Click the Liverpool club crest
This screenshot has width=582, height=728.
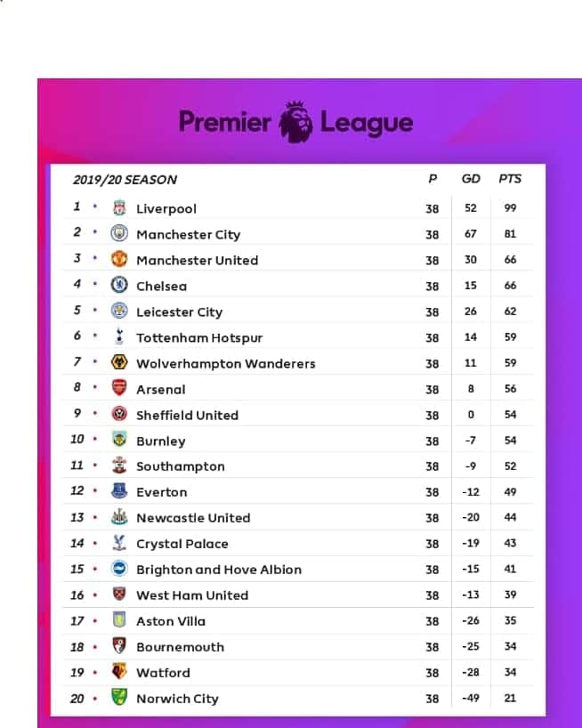coord(119,208)
